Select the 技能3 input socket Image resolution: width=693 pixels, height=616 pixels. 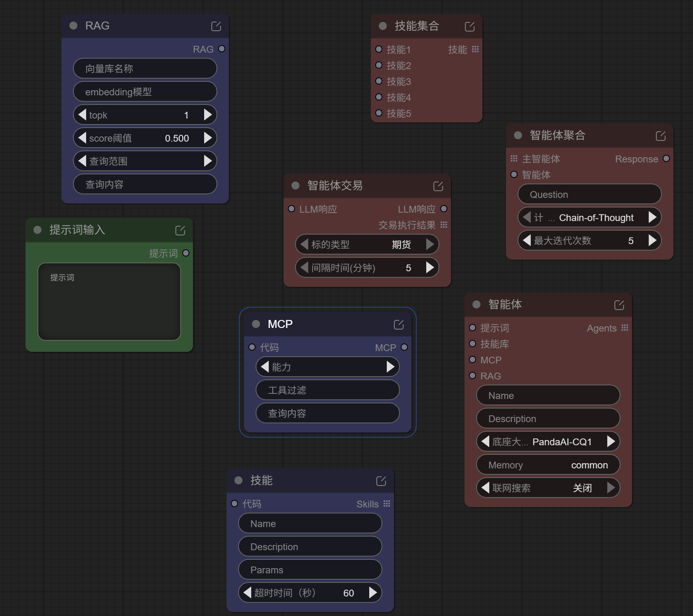click(379, 81)
